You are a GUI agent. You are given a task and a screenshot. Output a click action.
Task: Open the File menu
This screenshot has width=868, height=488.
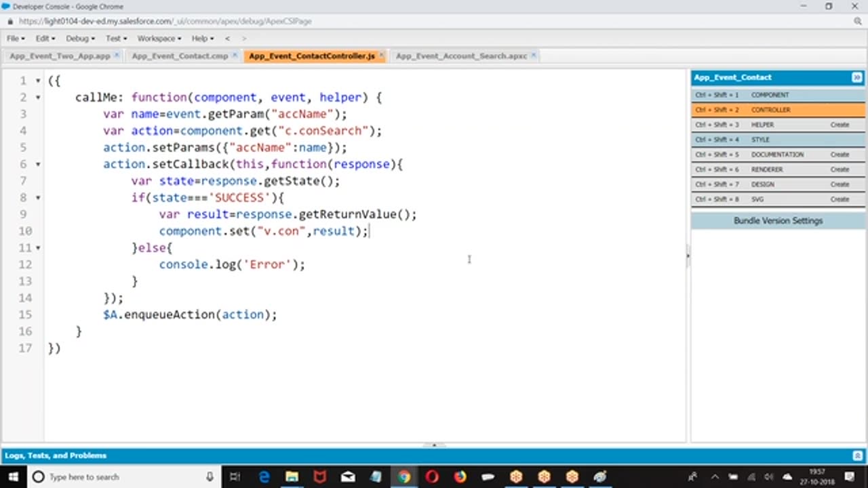[16, 39]
